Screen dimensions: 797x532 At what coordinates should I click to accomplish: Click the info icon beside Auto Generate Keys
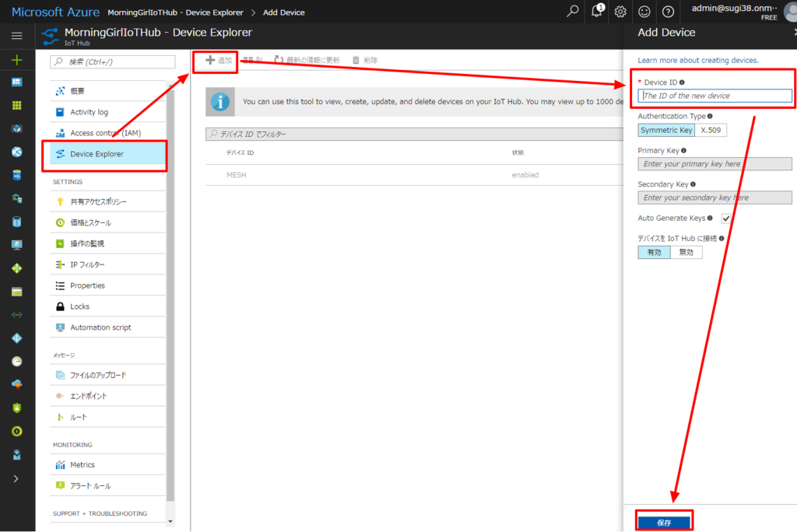click(x=710, y=218)
